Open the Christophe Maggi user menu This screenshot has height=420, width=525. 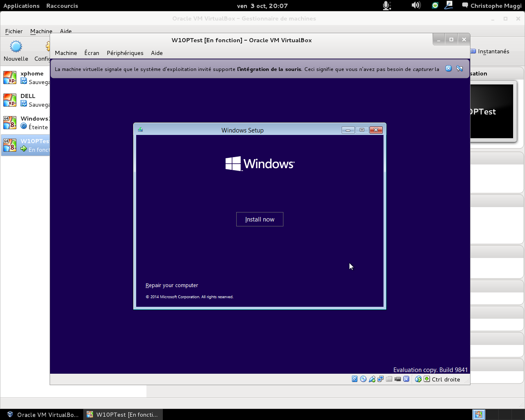[x=496, y=6]
